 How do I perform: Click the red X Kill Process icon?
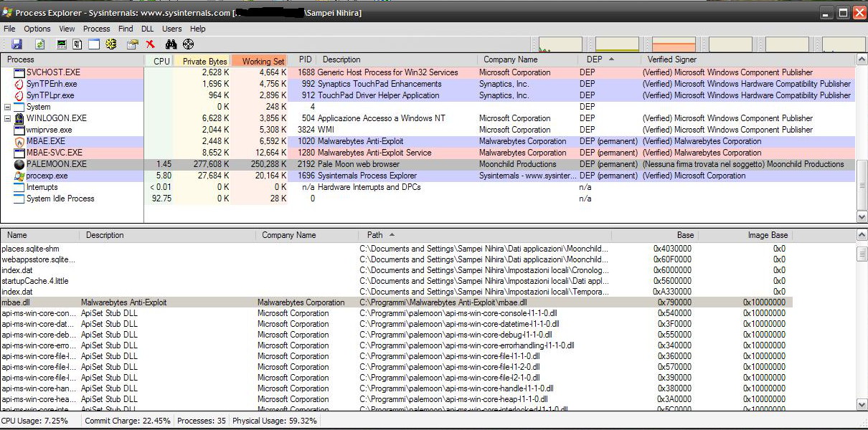(151, 44)
